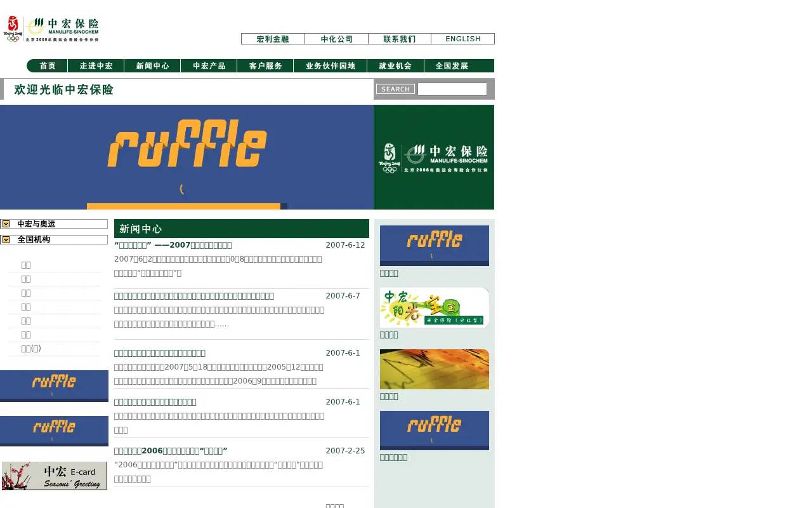Expand the 中宏与奥运 arrow icon
Viewport: 812px width, 508px height.
(6, 224)
